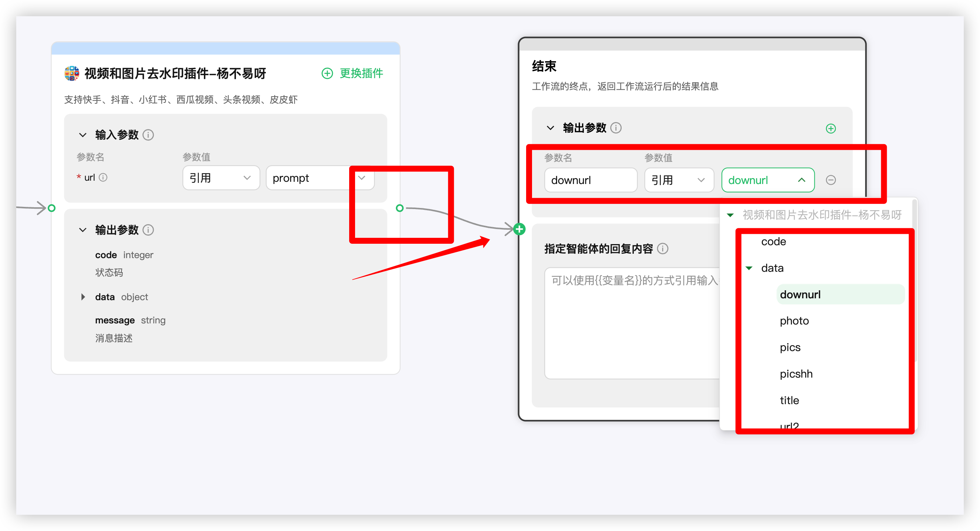Image resolution: width=980 pixels, height=531 pixels.
Task: Collapse the 输入参数 section
Action: pyautogui.click(x=83, y=135)
